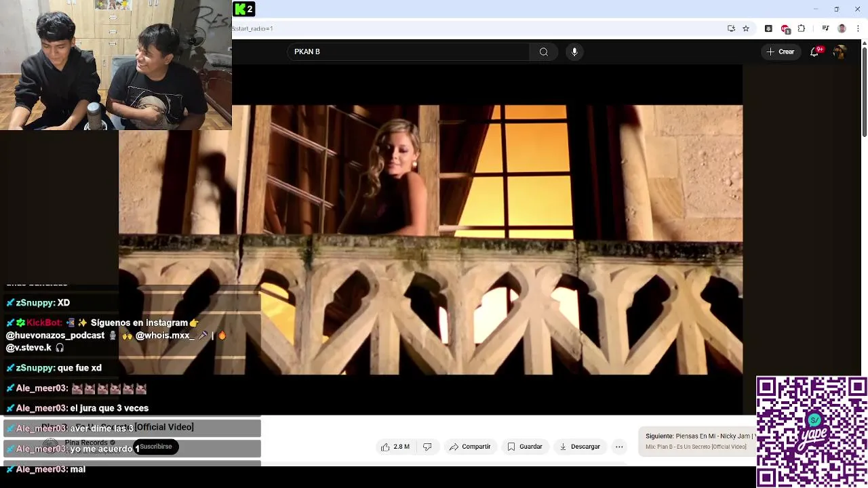This screenshot has width=868, height=488.
Task: Open YouTube notifications bell
Action: point(814,52)
